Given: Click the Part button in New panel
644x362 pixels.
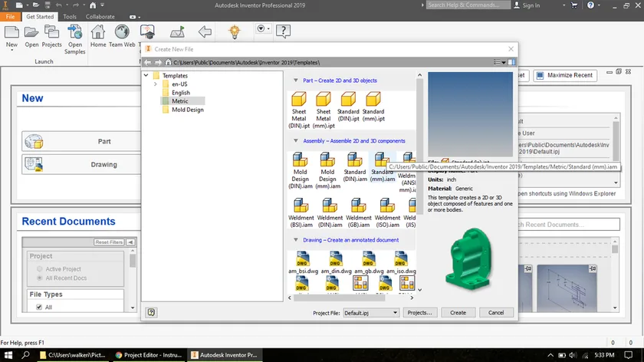Looking at the screenshot, I should coord(81,141).
